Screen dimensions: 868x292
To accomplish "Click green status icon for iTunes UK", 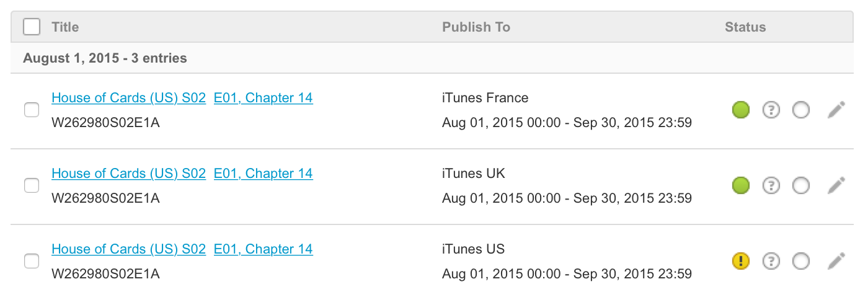I will click(x=741, y=185).
